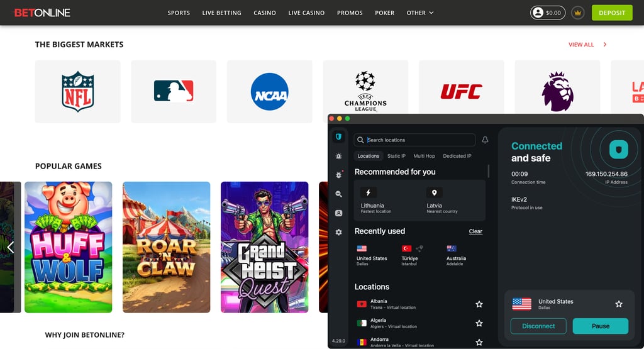Click the BetOnline logo
This screenshot has height=349, width=644.
coord(42,13)
